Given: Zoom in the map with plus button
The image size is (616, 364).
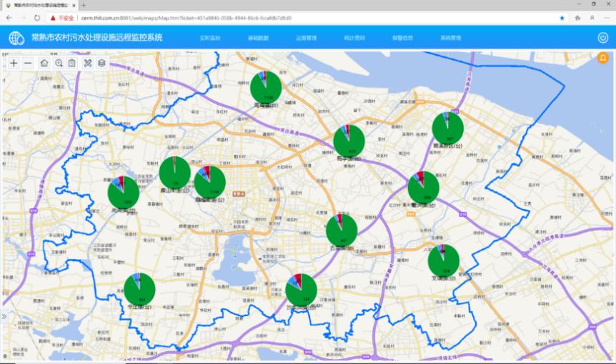Looking at the screenshot, I should (x=14, y=63).
